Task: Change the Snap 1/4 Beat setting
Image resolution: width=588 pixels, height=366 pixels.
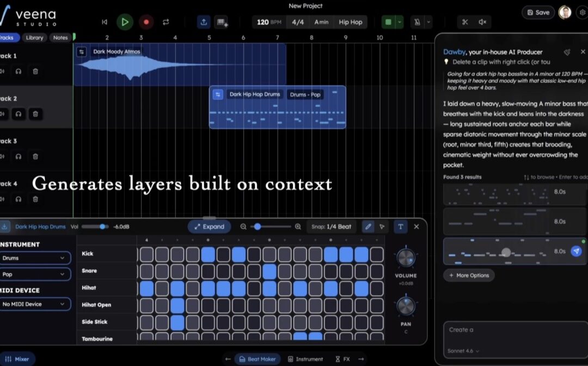Action: pos(332,227)
